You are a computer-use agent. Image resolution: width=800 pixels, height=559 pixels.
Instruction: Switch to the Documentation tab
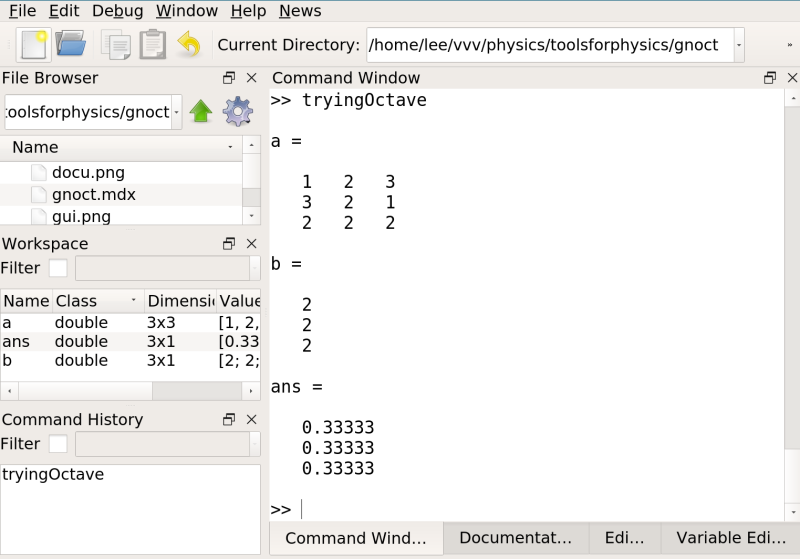pyautogui.click(x=515, y=538)
